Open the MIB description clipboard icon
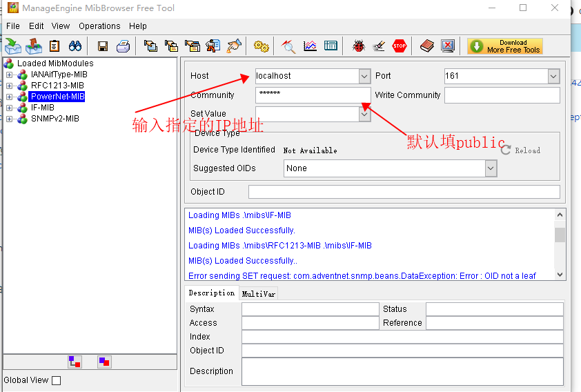The height and width of the screenshot is (392, 581). click(55, 46)
